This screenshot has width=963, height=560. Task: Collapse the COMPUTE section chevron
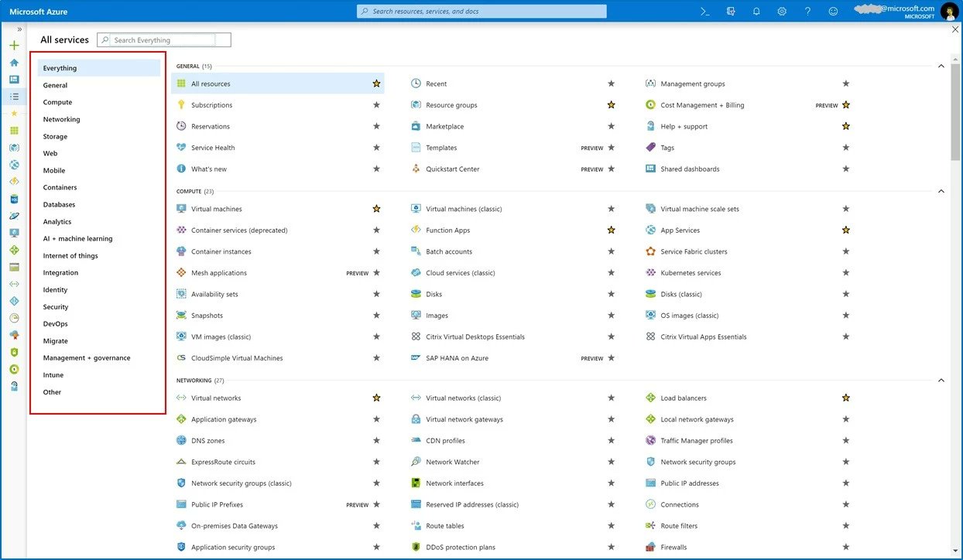(x=941, y=191)
